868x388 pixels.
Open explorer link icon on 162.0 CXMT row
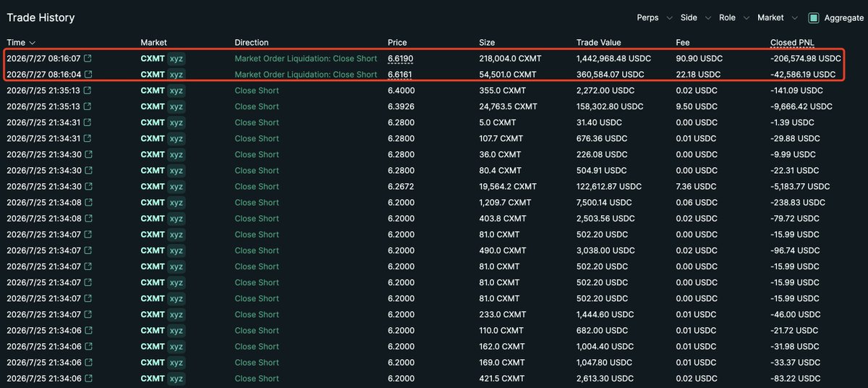coord(88,346)
